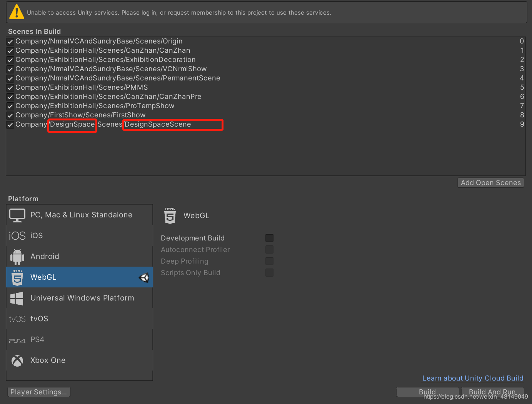The width and height of the screenshot is (532, 404).
Task: Uncheck the Scenes/PMMS scene checkbox
Action: coord(10,88)
